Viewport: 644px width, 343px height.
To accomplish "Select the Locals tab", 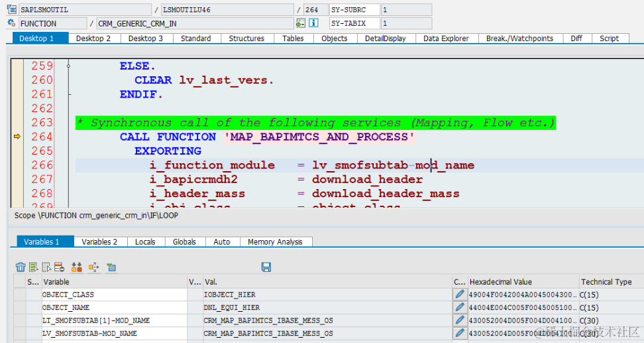I will tap(145, 242).
